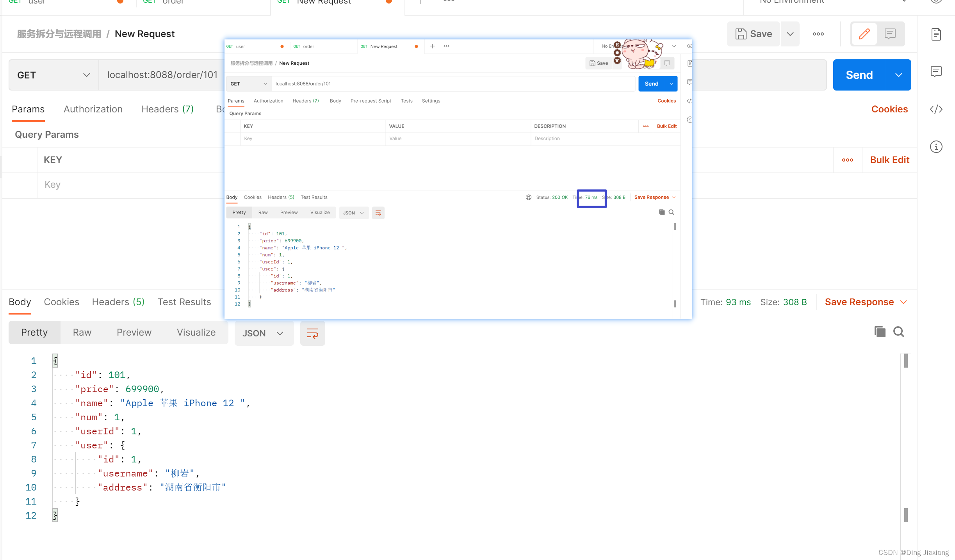Switch response view to Raw
The width and height of the screenshot is (955, 560).
pos(82,332)
